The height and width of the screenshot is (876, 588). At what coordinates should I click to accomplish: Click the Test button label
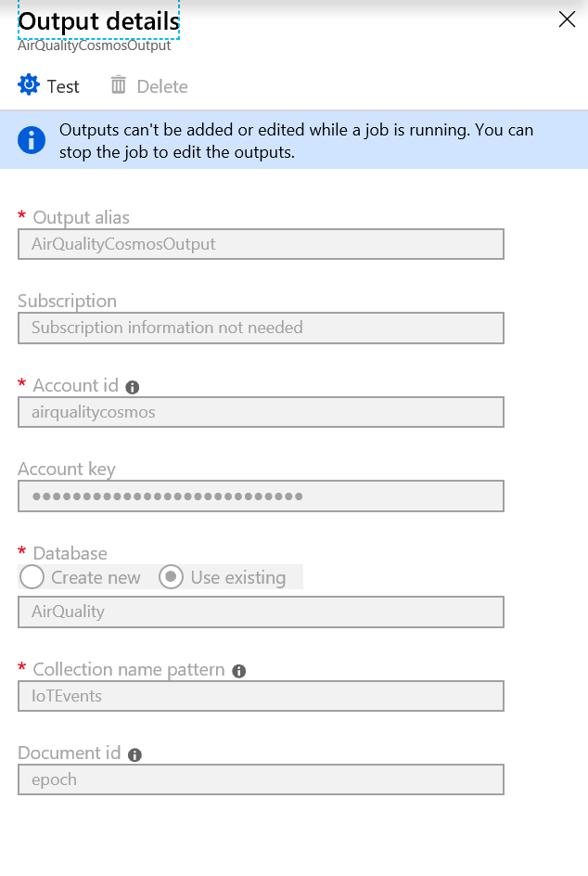tap(63, 86)
